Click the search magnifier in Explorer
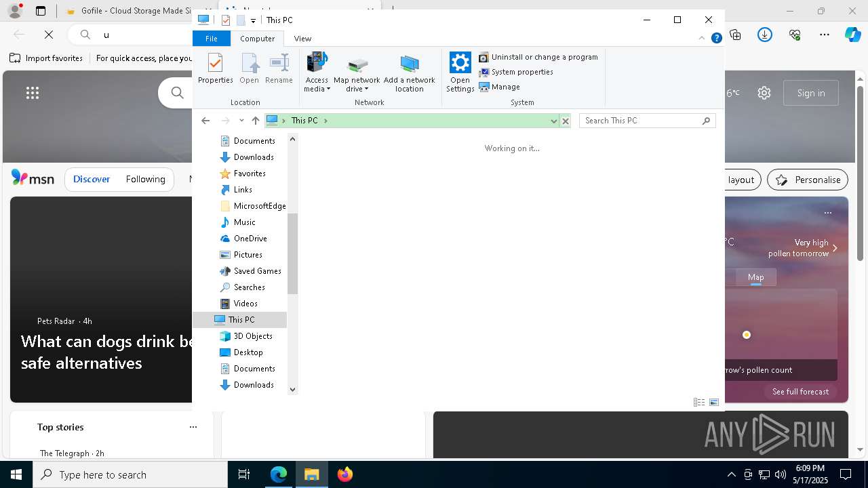The width and height of the screenshot is (868, 488). [x=706, y=121]
